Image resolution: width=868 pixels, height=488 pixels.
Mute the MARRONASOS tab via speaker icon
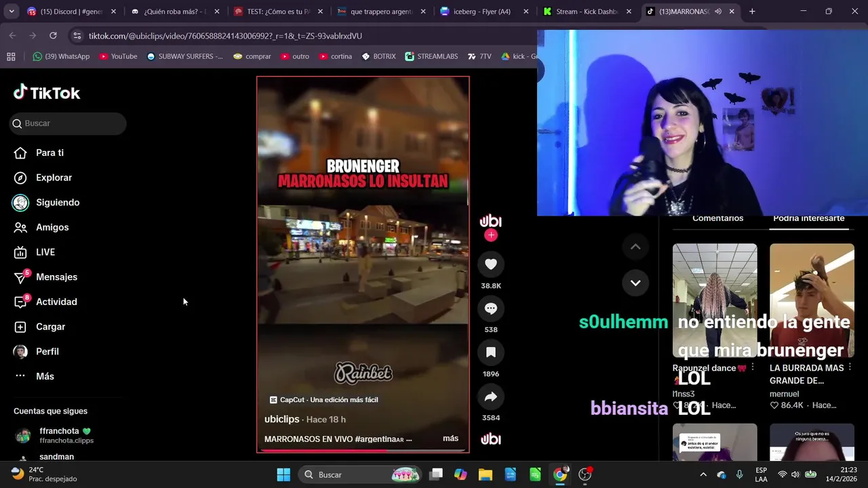(x=717, y=12)
